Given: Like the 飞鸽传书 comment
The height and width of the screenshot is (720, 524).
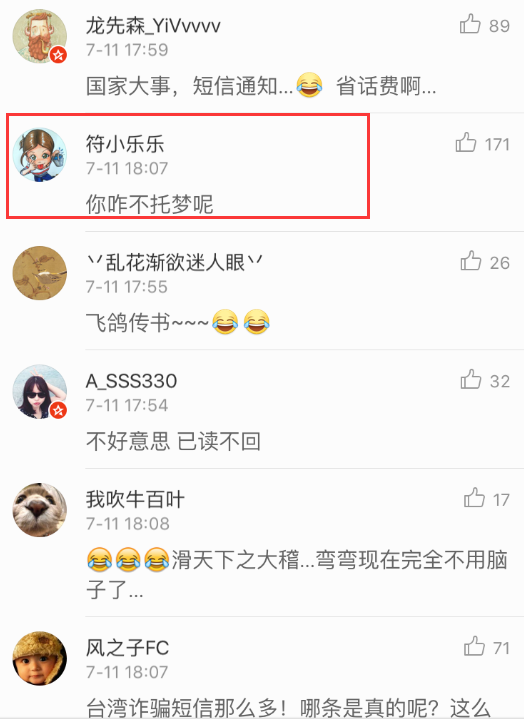Looking at the screenshot, I should pyautogui.click(x=471, y=261).
